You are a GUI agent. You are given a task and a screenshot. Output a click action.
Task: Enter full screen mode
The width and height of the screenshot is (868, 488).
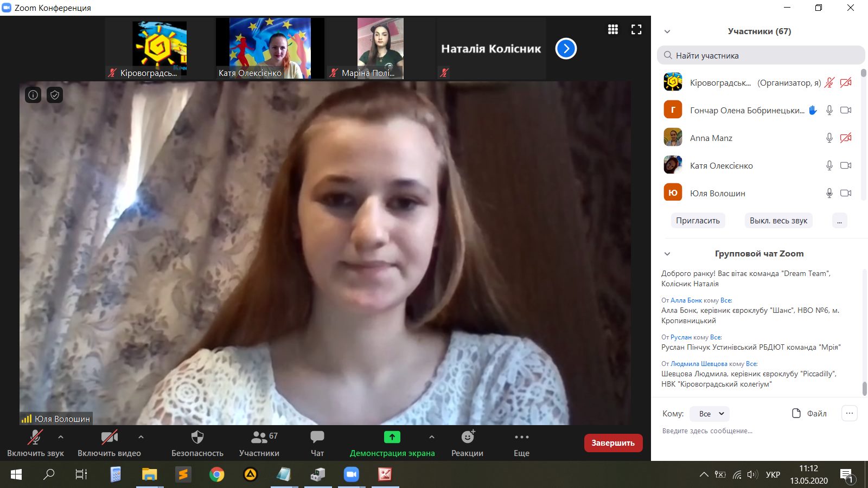tap(636, 29)
